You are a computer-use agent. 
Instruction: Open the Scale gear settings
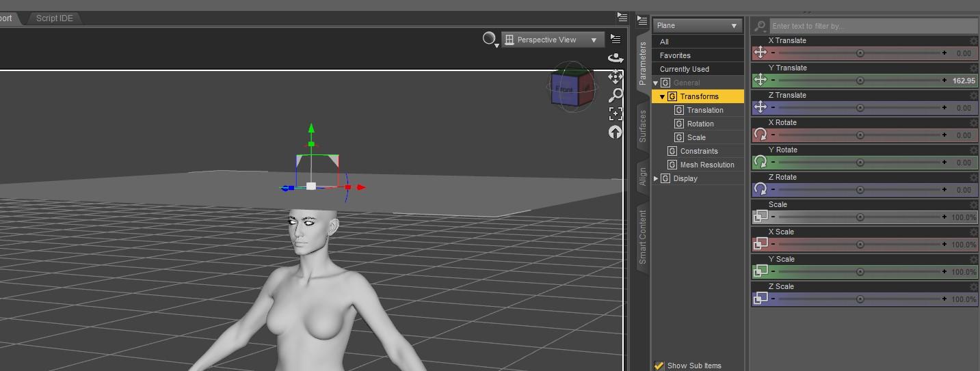(973, 205)
